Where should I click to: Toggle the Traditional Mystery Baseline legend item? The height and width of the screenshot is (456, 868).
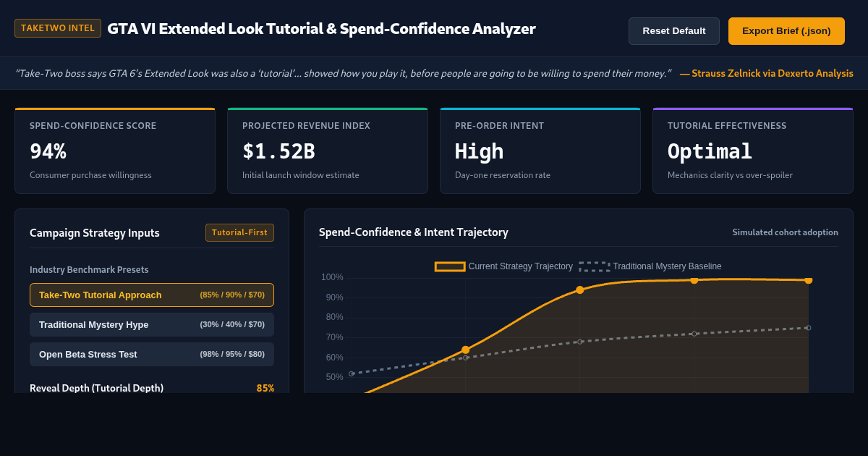pos(650,266)
